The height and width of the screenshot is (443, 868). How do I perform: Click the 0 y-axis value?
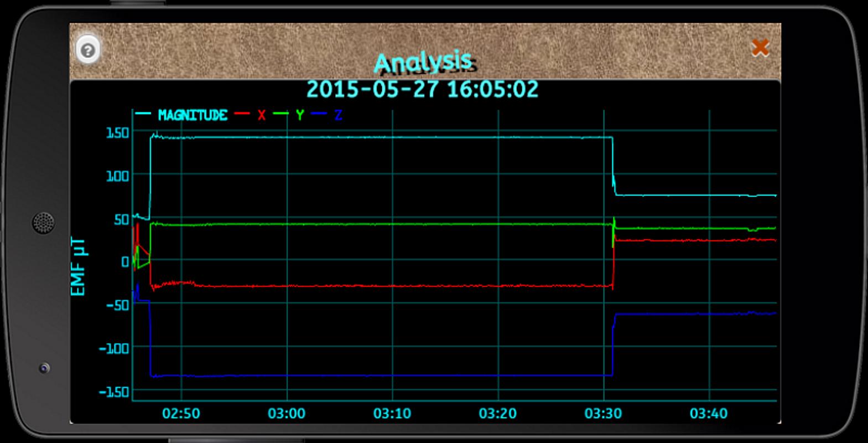pos(125,262)
